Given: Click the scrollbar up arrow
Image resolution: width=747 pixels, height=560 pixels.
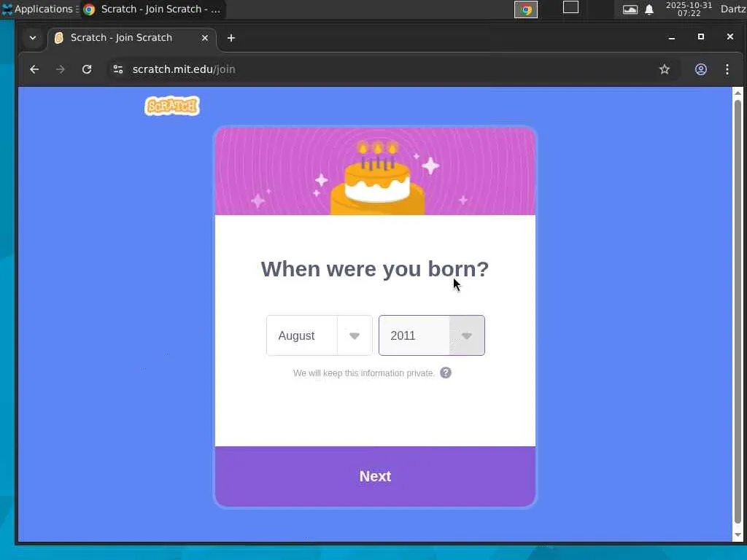Looking at the screenshot, I should pyautogui.click(x=738, y=93).
